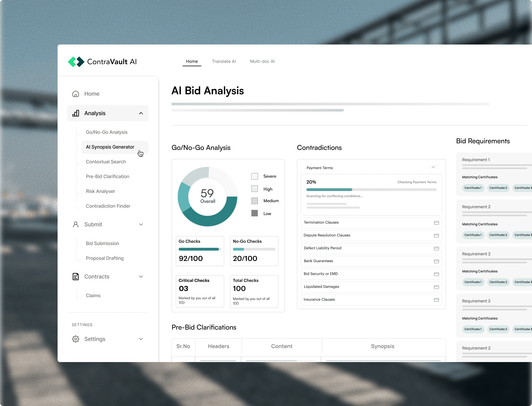Click the Payment Terms 20% progress bar
The image size is (532, 406).
click(371, 190)
